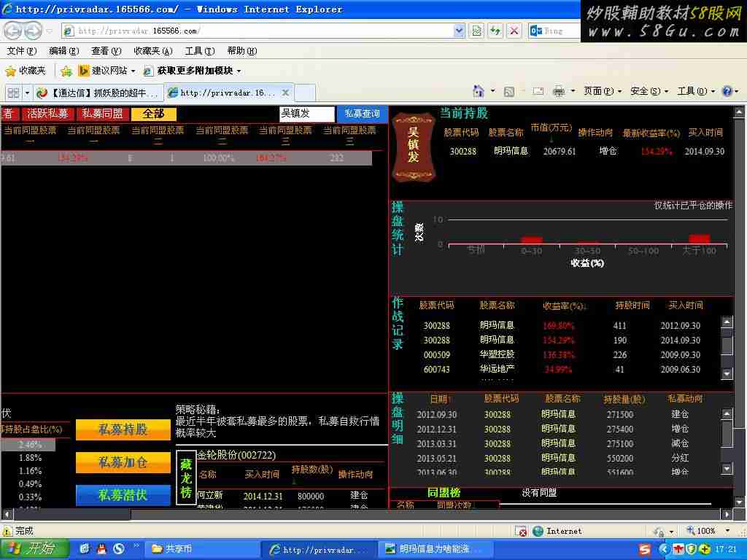This screenshot has height=560, width=747.
Task: Expand the recent pages dropdown beside Forward
Action: 49,31
